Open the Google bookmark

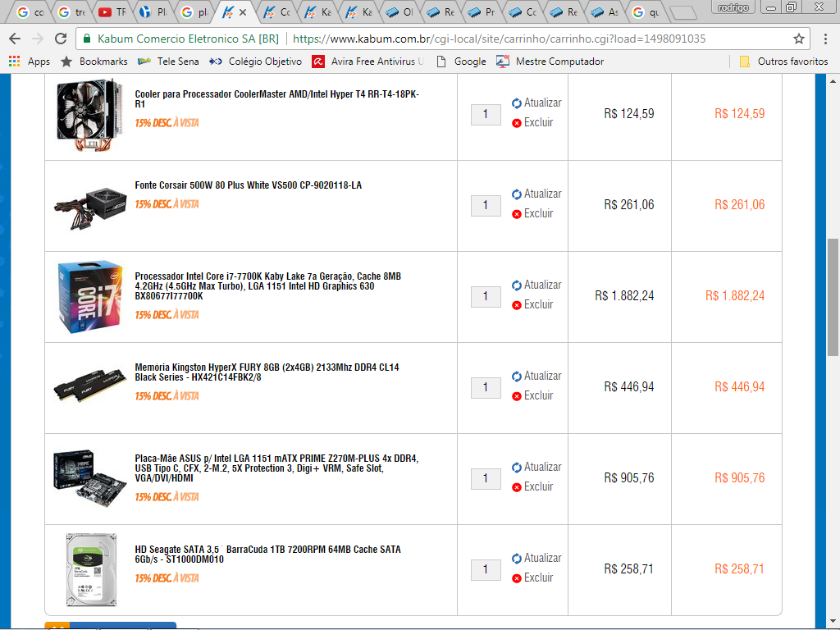click(x=461, y=61)
